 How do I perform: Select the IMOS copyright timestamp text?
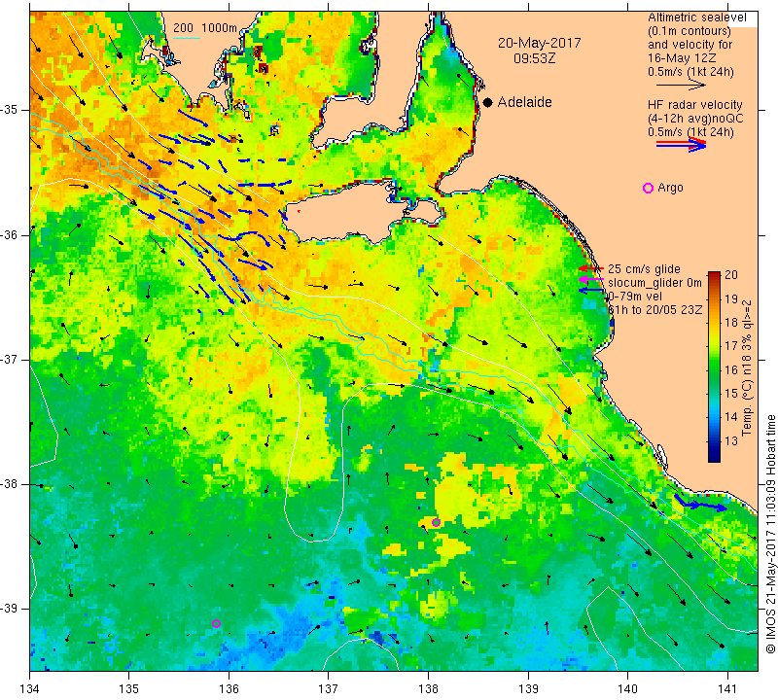point(770,535)
